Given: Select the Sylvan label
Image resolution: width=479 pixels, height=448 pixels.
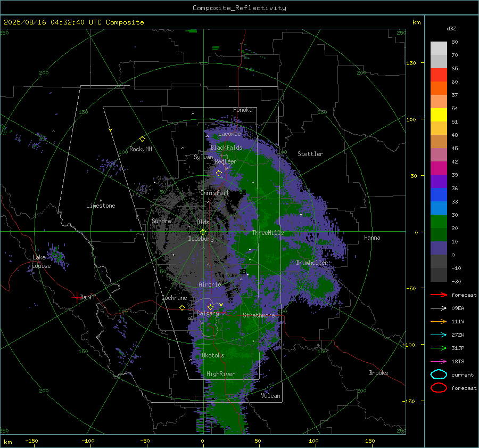Looking at the screenshot, I should tap(203, 157).
